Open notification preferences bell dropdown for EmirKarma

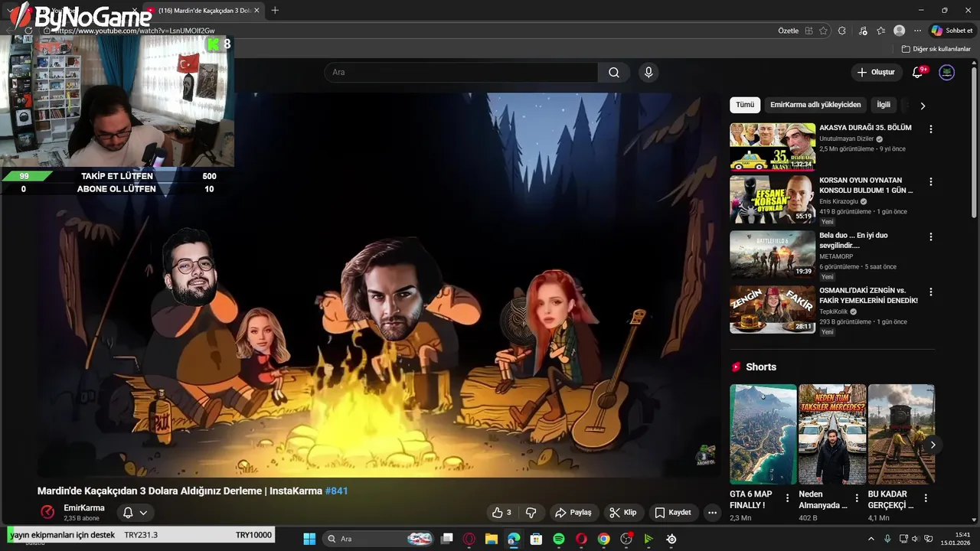135,513
